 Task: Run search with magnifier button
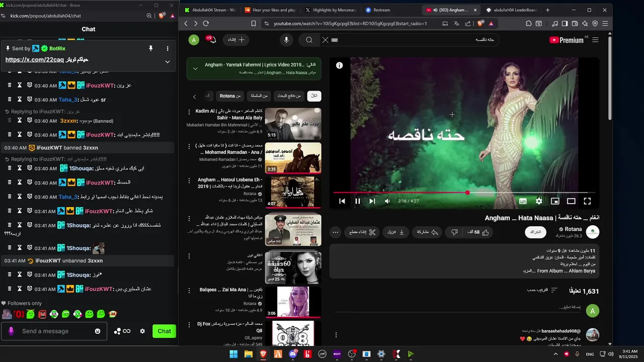(x=309, y=40)
